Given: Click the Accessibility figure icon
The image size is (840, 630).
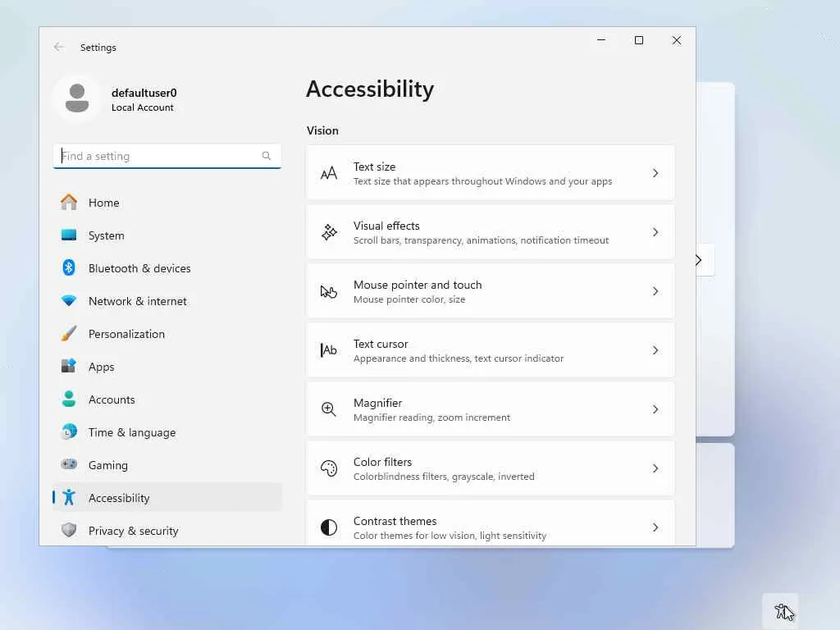Looking at the screenshot, I should 69,497.
